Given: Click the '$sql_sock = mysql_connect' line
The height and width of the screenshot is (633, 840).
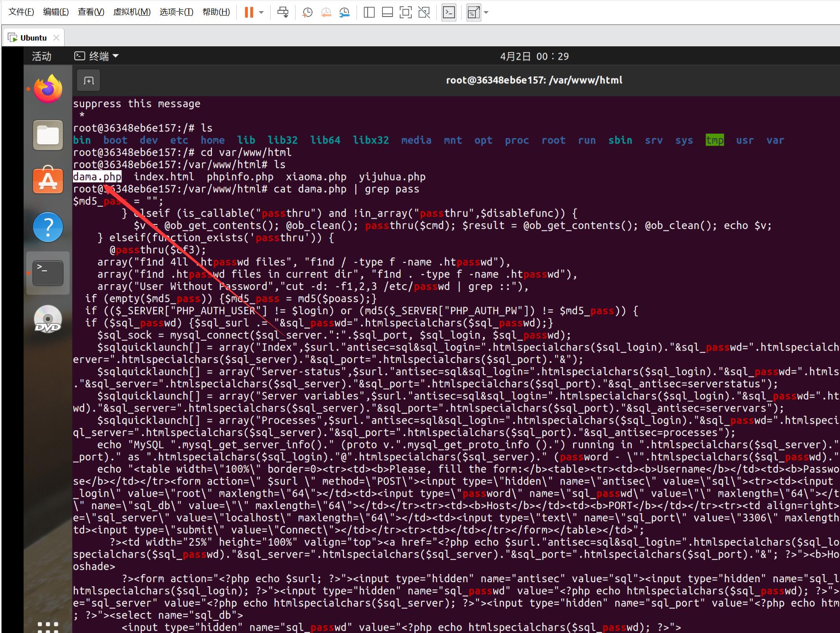Looking at the screenshot, I should (x=334, y=335).
